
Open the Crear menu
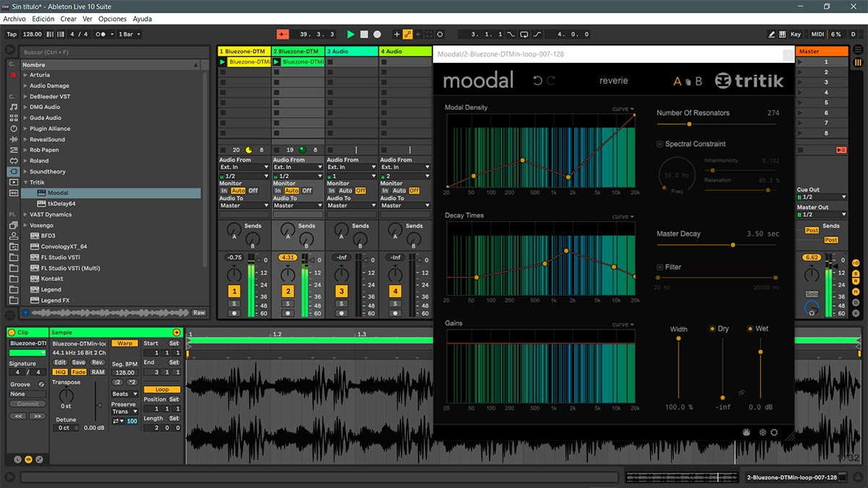pyautogui.click(x=68, y=19)
